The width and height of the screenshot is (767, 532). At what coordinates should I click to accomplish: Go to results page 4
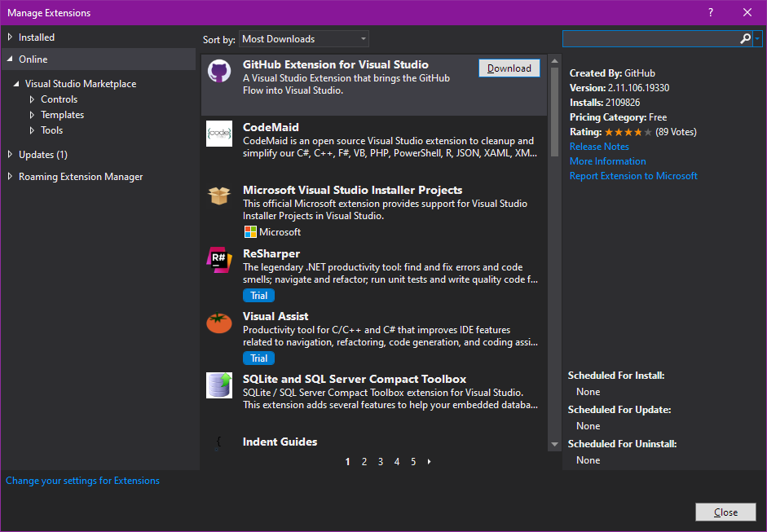(397, 462)
